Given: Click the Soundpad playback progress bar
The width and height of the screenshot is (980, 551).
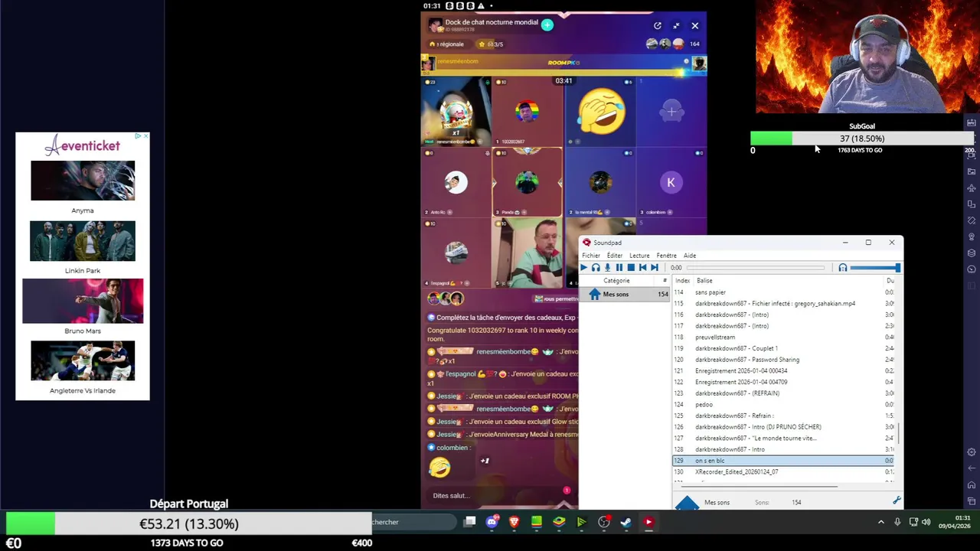Looking at the screenshot, I should tap(756, 268).
